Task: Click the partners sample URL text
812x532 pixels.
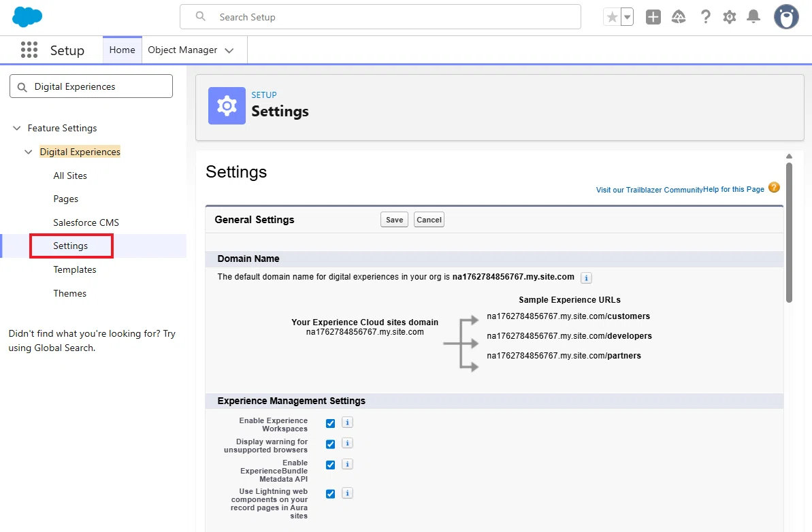Action: pyautogui.click(x=564, y=356)
